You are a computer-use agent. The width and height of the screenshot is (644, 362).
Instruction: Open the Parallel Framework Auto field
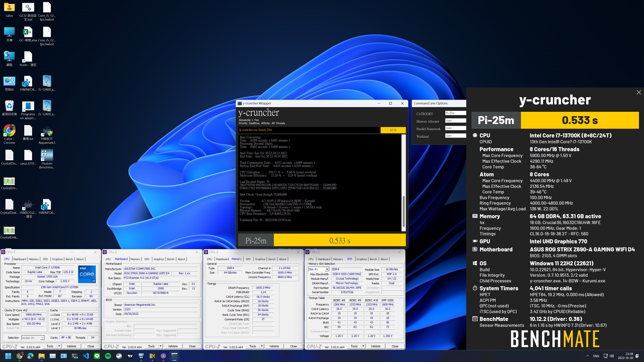pyautogui.click(x=455, y=128)
